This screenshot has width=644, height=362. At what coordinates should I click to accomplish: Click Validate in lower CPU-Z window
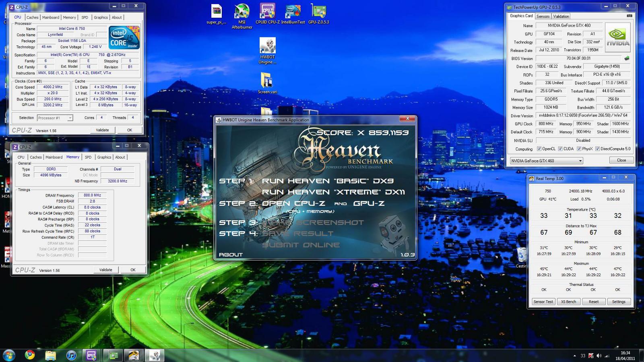click(x=106, y=270)
